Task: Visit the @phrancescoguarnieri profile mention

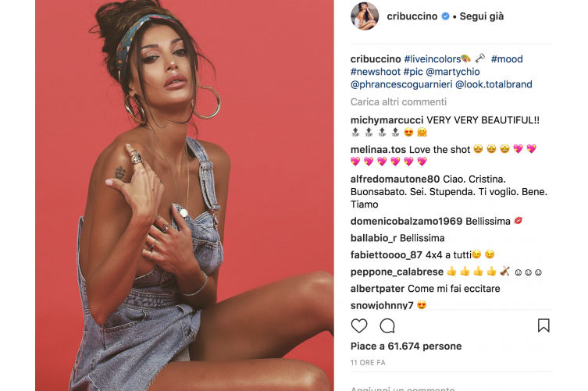Action: coord(401,85)
